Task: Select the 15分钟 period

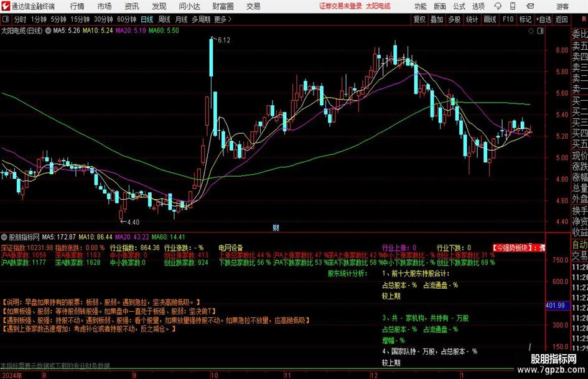Action: point(80,19)
